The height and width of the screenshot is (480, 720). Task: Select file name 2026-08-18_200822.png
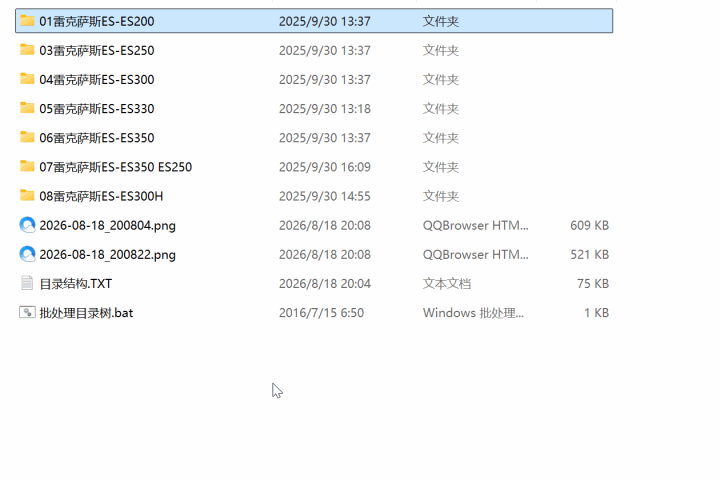pyautogui.click(x=107, y=254)
